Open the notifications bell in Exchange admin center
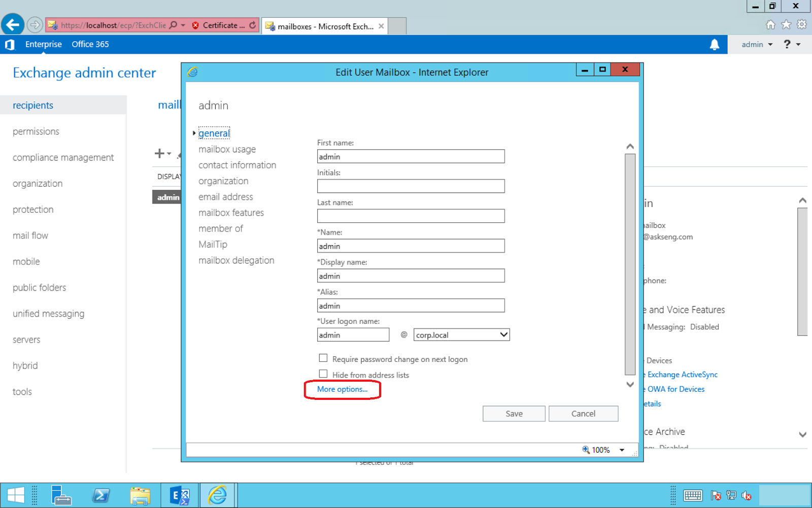This screenshot has height=508, width=812. [716, 44]
